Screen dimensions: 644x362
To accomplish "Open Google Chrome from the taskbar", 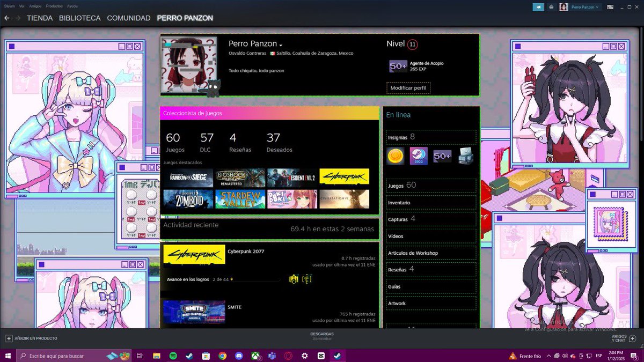I will point(222,356).
